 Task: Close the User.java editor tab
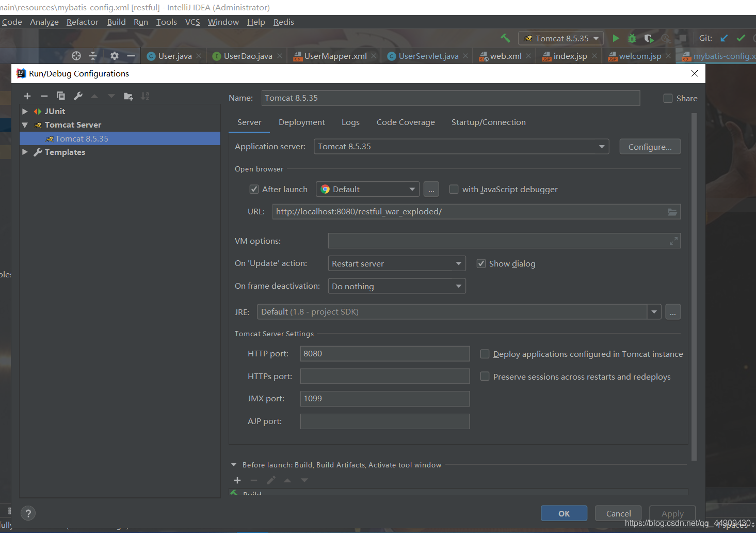point(199,56)
